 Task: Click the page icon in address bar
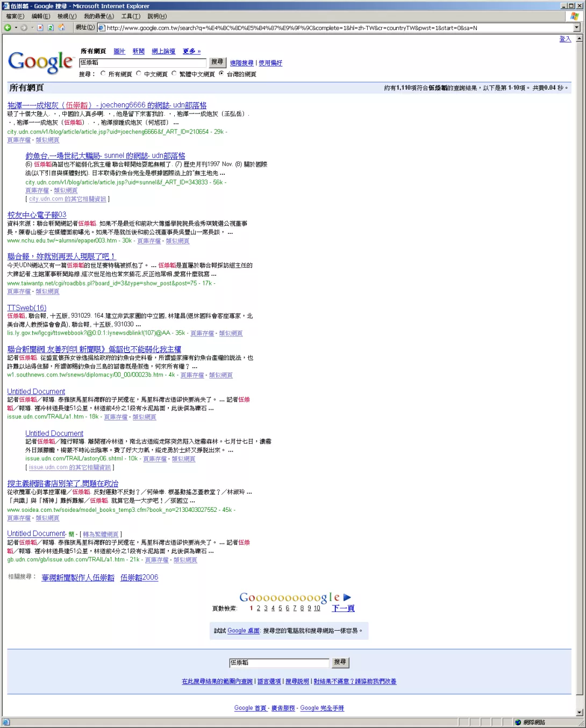[x=102, y=27]
